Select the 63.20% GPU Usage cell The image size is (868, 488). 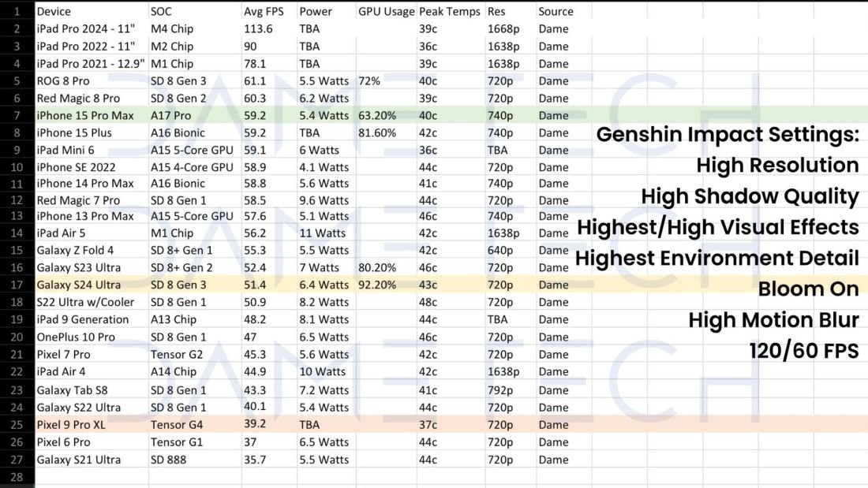[387, 115]
